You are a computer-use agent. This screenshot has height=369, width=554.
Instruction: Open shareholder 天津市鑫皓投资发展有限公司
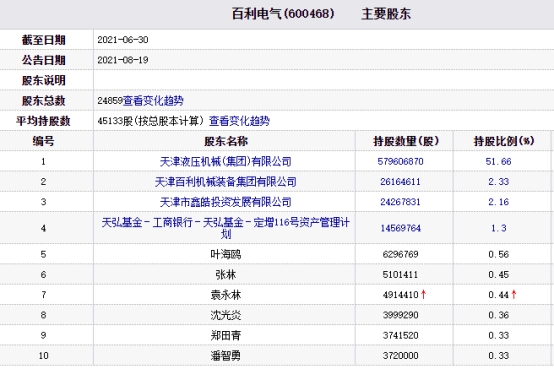225,202
